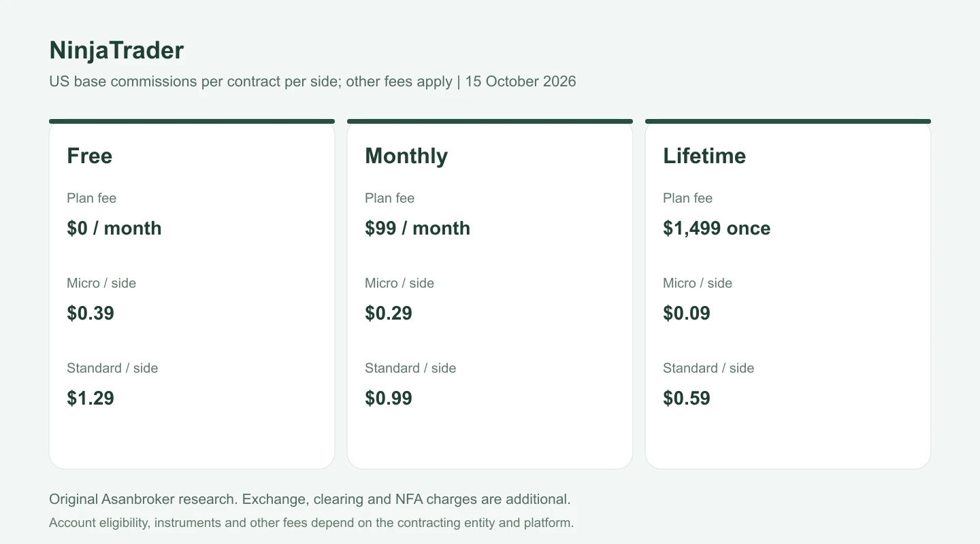This screenshot has height=544, width=980.
Task: Click the Plan fee label in Lifetime card
Action: [x=687, y=198]
